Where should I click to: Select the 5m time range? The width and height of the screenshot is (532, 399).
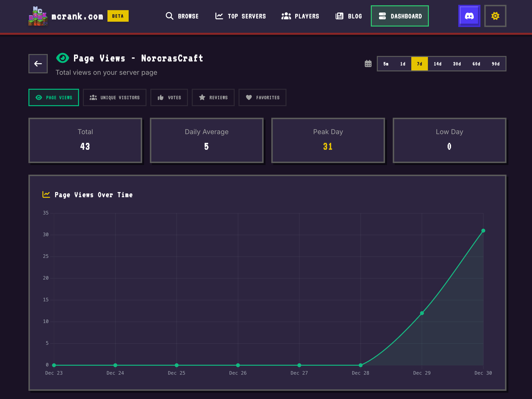pos(386,64)
